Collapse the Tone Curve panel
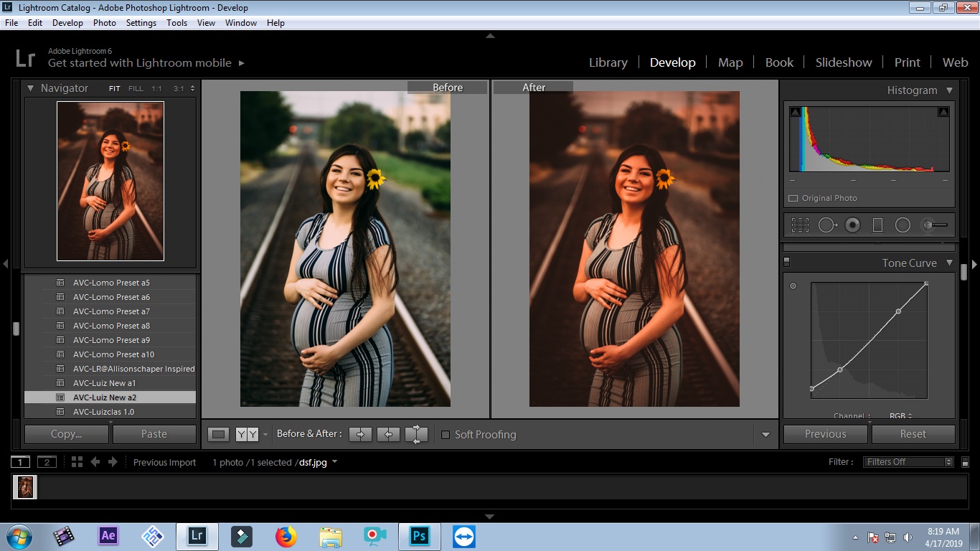The height and width of the screenshot is (551, 980). pyautogui.click(x=949, y=263)
